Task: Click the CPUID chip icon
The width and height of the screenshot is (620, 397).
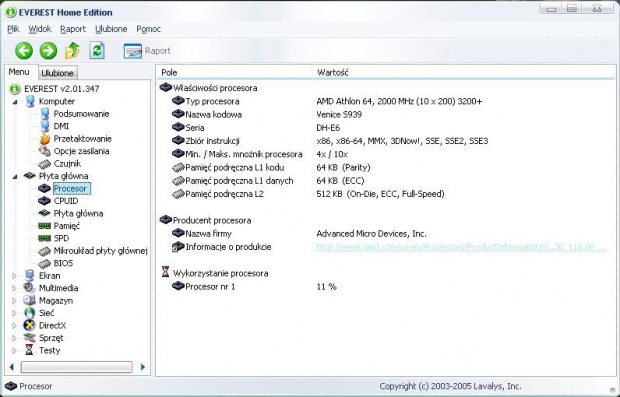Action: click(x=44, y=201)
